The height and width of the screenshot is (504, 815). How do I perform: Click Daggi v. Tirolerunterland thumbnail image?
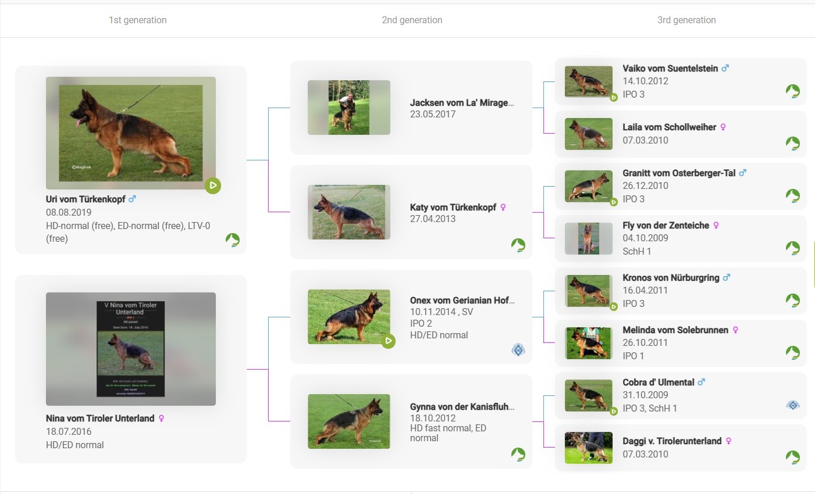(588, 448)
